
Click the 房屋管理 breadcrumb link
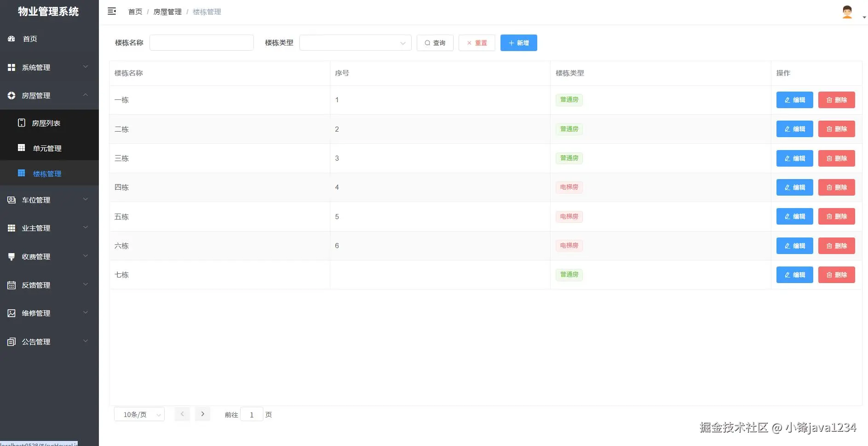pyautogui.click(x=167, y=12)
